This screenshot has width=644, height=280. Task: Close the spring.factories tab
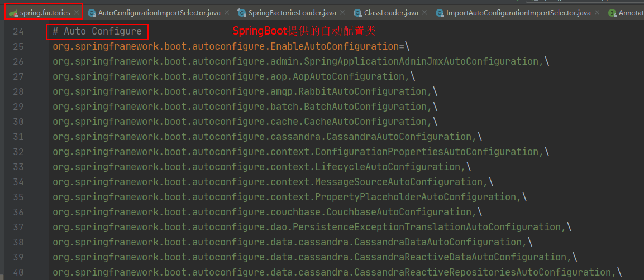(x=77, y=13)
